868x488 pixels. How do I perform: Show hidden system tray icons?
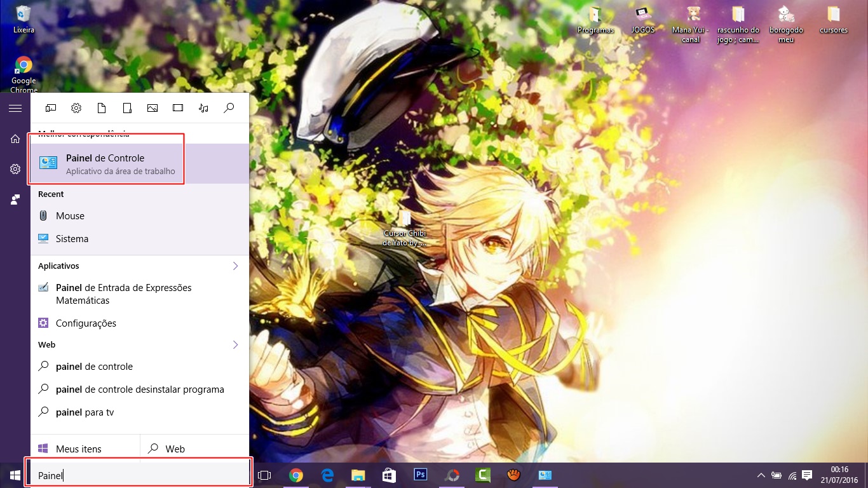pyautogui.click(x=761, y=475)
